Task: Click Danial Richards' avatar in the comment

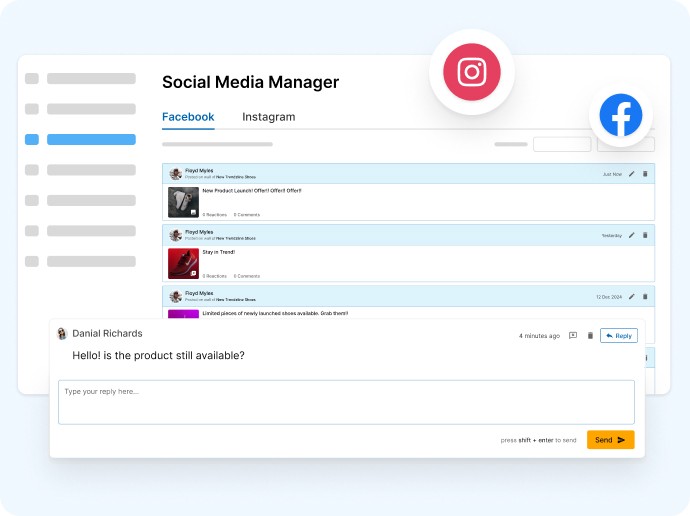Action: tap(62, 333)
